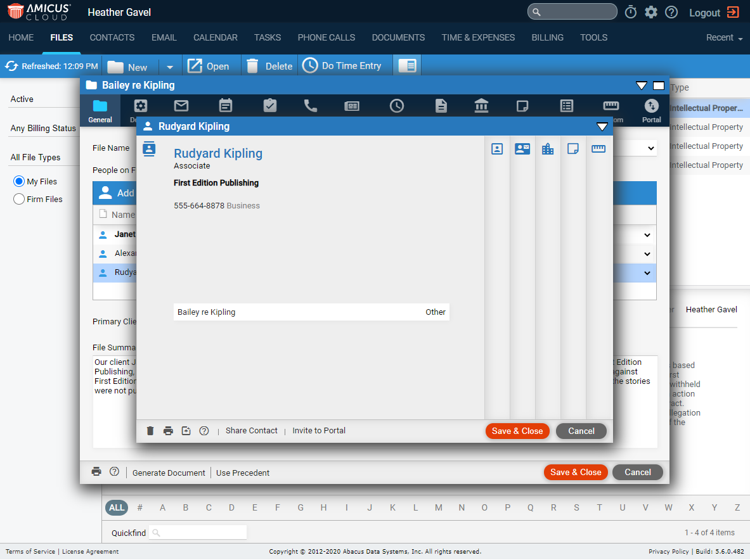The width and height of the screenshot is (750, 560).
Task: Toggle the preview pane view icon in the toolbar
Action: point(407,65)
